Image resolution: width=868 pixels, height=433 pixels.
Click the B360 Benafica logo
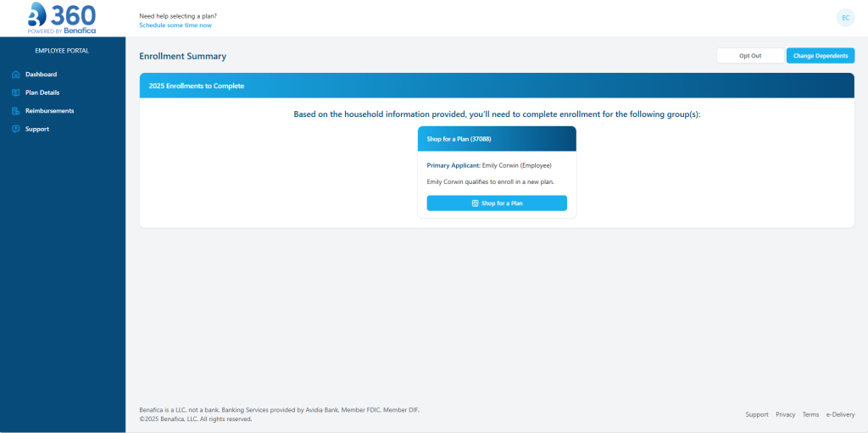click(x=62, y=19)
